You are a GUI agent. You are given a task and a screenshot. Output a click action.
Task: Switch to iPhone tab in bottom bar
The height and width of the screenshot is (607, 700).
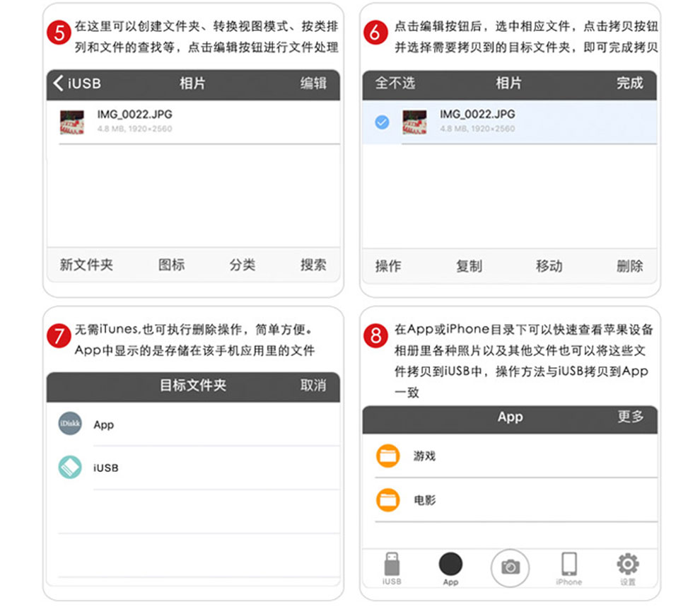(568, 569)
